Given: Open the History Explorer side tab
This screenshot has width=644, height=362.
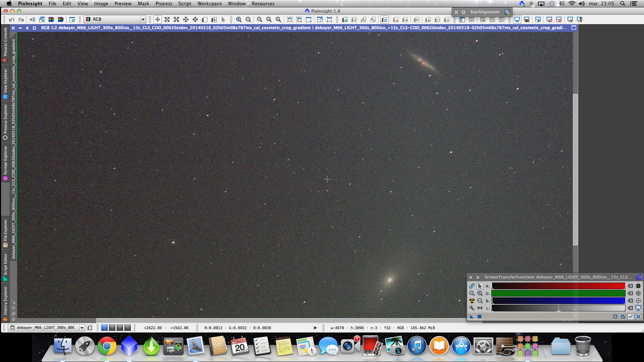Looking at the screenshot, I should click(5, 302).
